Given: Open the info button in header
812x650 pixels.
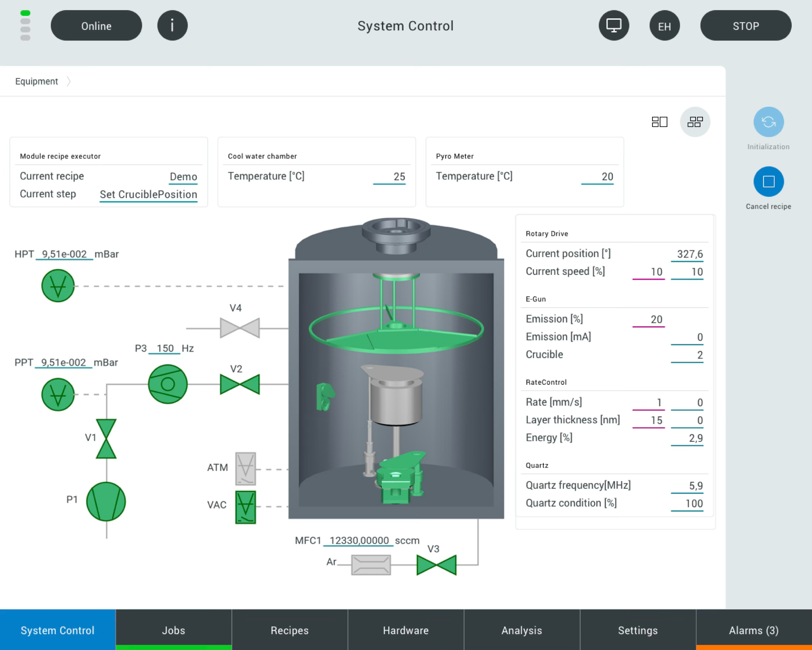Looking at the screenshot, I should (172, 25).
